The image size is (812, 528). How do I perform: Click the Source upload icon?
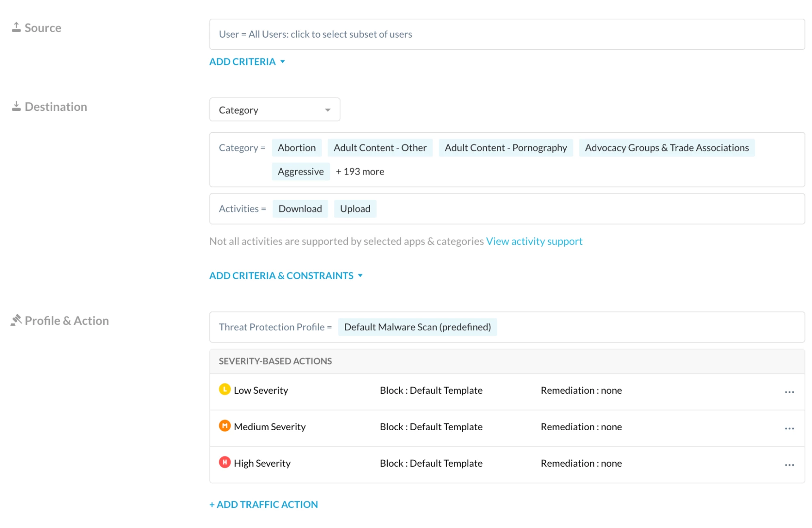(16, 27)
